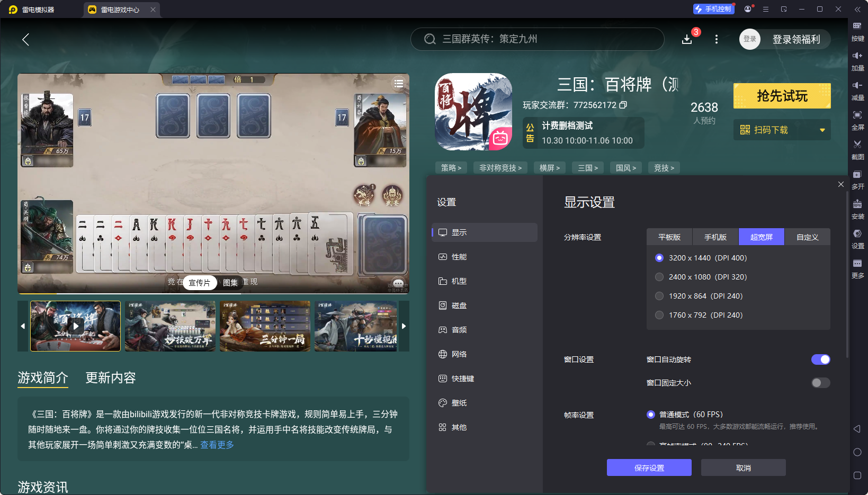
Task: Take a screenshot via the 截图 icon
Action: click(x=858, y=150)
